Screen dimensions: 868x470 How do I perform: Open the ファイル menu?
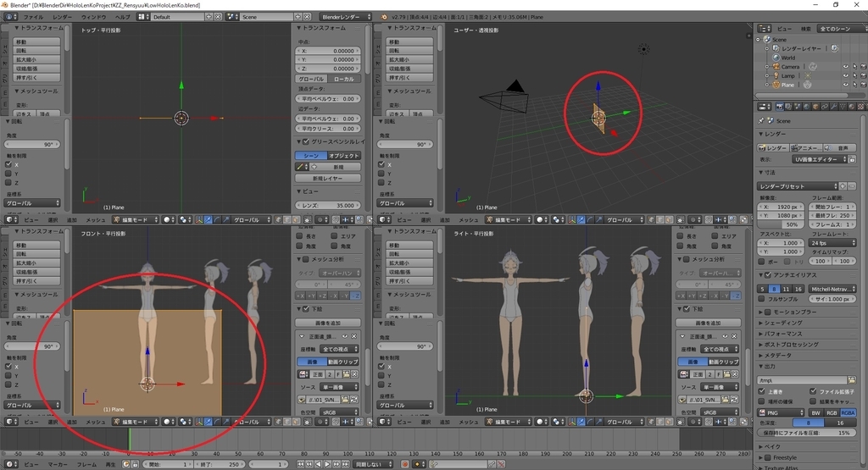pos(33,17)
